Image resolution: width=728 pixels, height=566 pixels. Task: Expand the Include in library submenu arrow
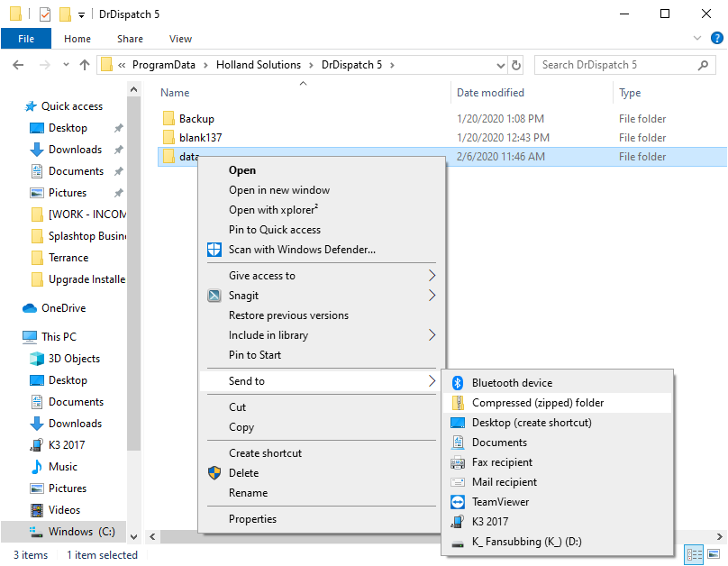point(432,335)
